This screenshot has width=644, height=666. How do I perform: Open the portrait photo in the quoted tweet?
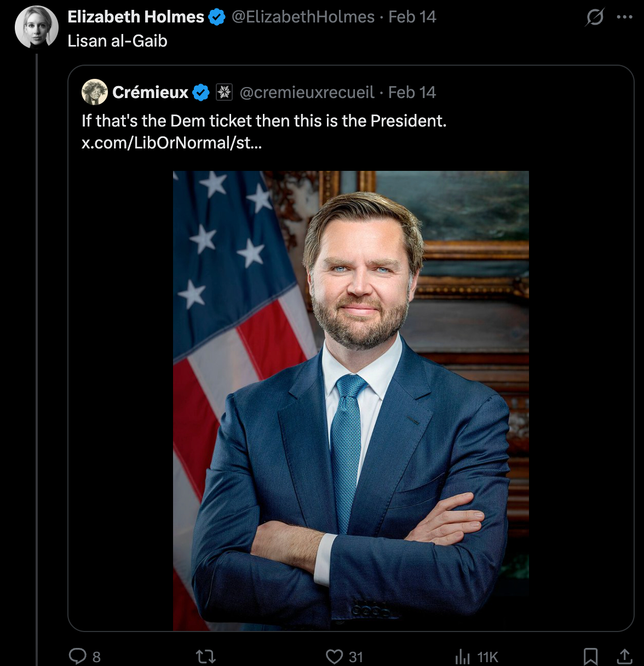pyautogui.click(x=350, y=400)
